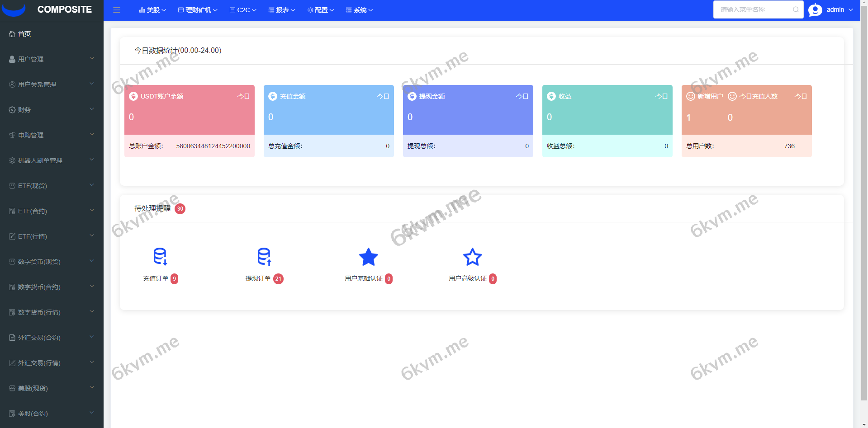Open the 报表 dropdown menu
The height and width of the screenshot is (428, 868).
tap(281, 9)
